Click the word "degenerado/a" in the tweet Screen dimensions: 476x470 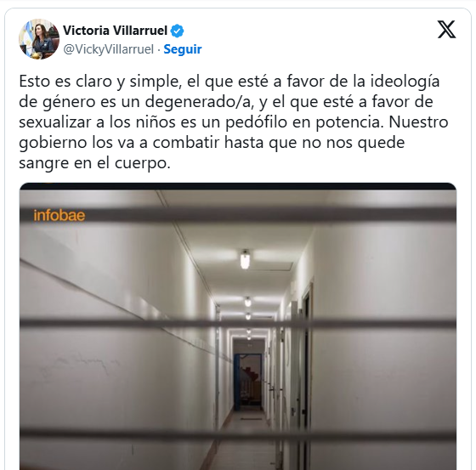pos(199,102)
